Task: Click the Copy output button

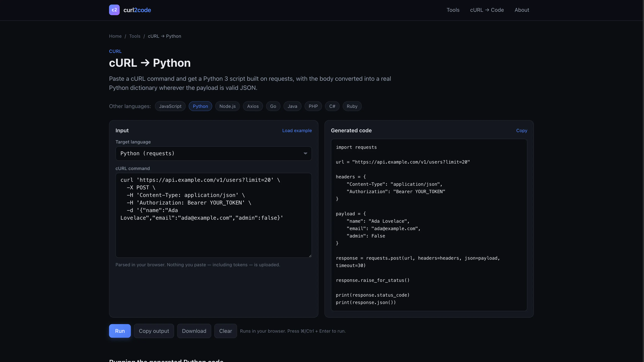Action: (x=154, y=331)
